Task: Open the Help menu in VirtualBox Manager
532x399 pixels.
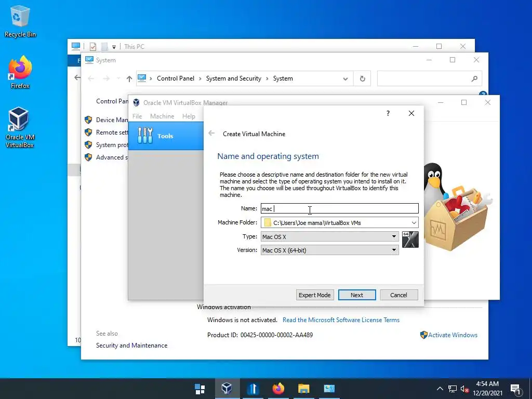Action: pos(189,116)
